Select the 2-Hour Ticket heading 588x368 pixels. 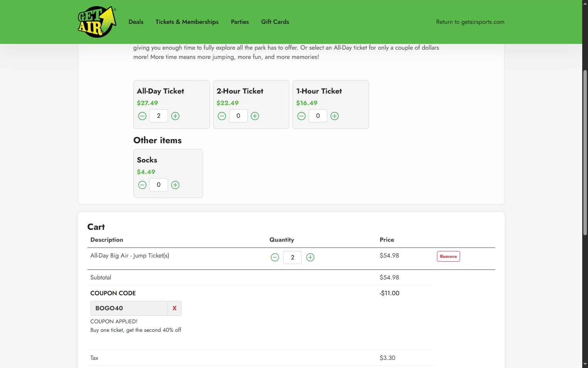click(240, 91)
